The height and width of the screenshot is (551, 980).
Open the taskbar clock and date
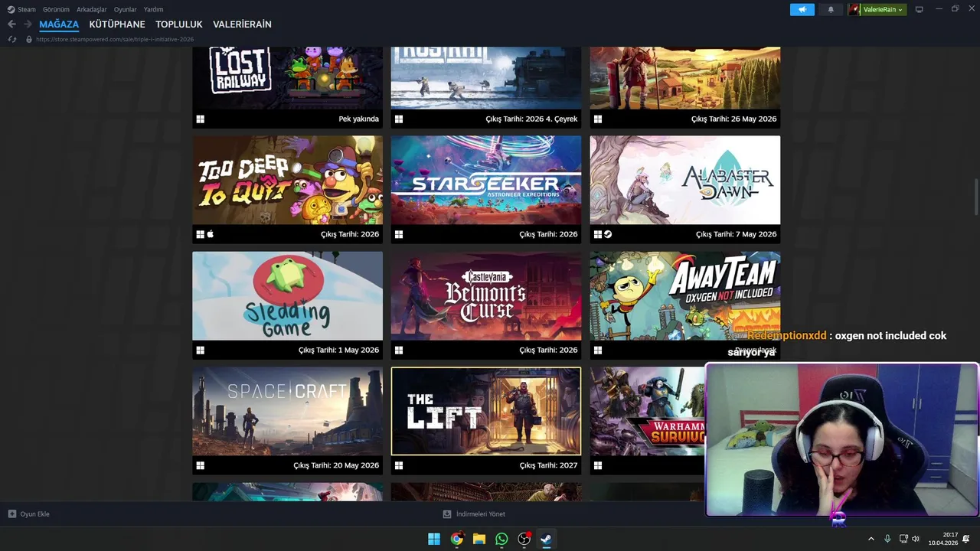[x=943, y=539]
